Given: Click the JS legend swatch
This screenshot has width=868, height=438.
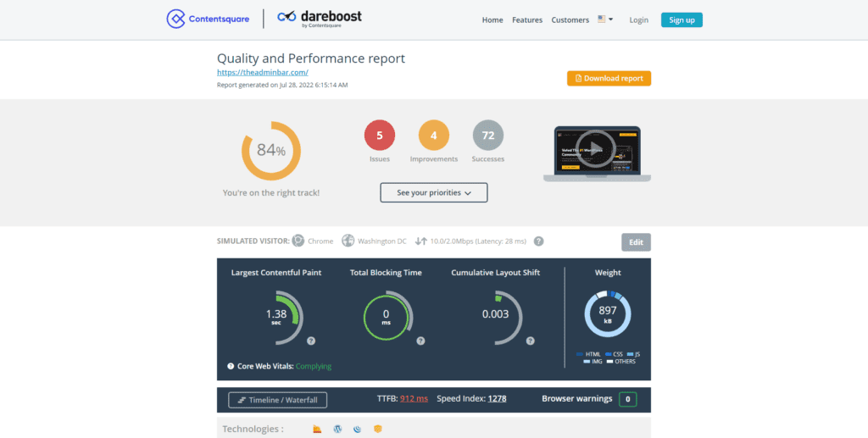Looking at the screenshot, I should click(x=630, y=354).
